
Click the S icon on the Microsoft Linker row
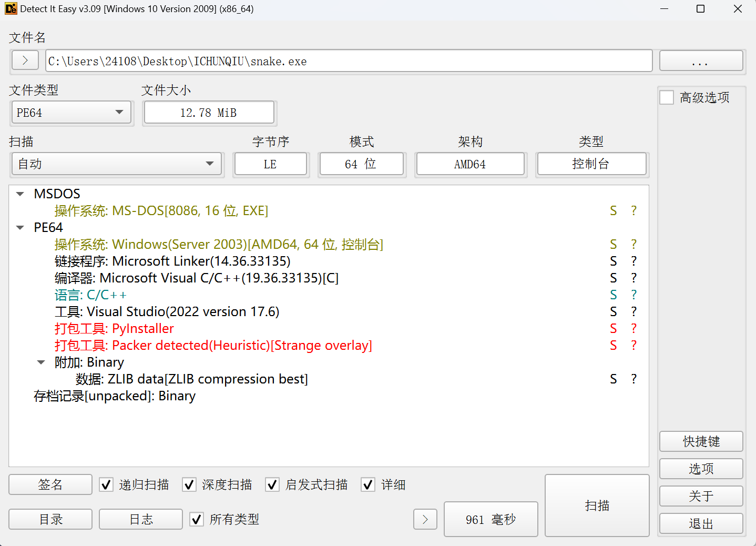[613, 261]
